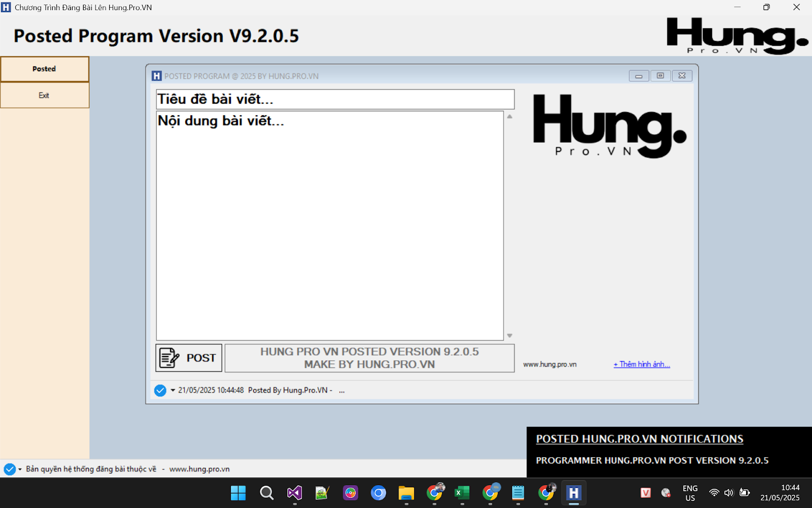Screen dimensions: 812x508
Task: Click inside the Nội dung bài viết text area
Action: point(330,226)
